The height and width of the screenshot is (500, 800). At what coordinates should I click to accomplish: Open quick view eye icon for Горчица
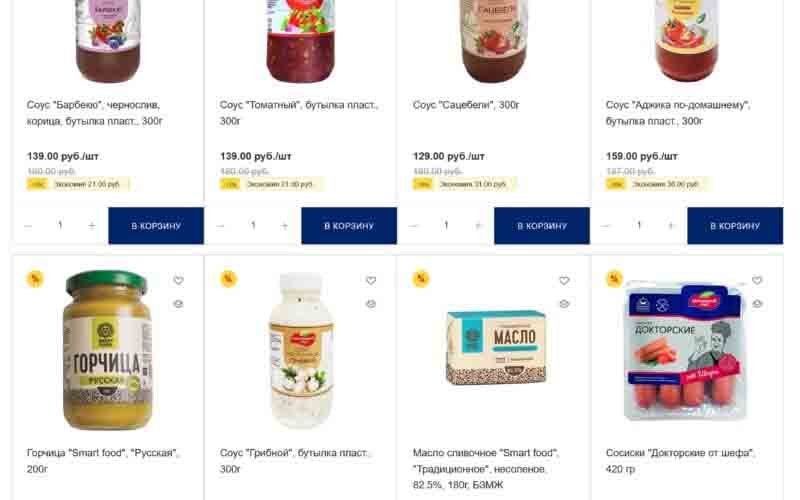[178, 304]
